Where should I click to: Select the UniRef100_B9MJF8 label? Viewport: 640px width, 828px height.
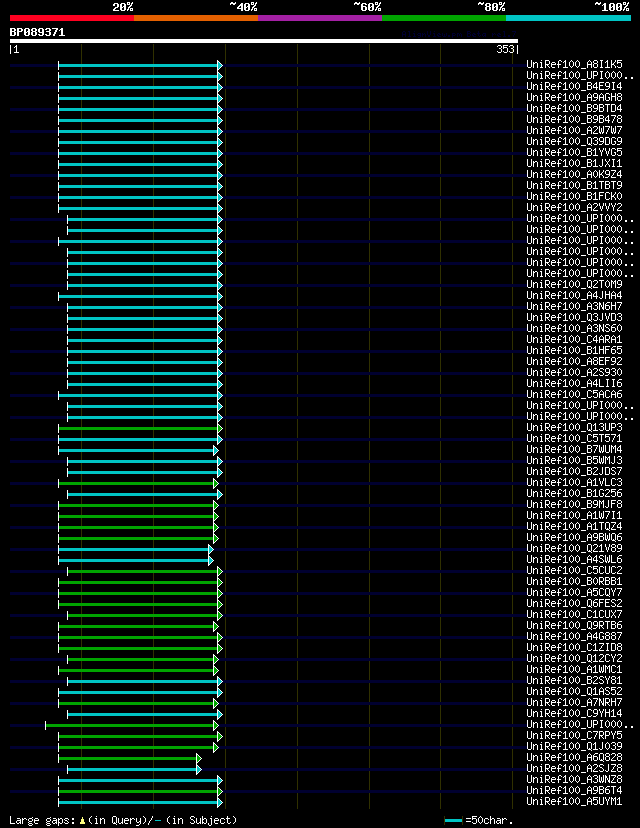point(574,505)
